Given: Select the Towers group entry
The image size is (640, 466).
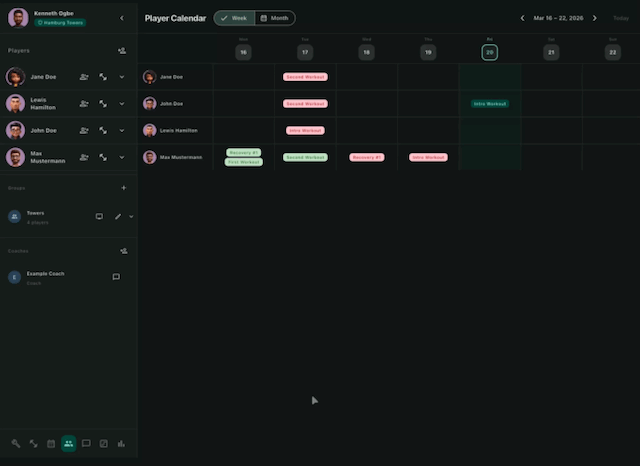Looking at the screenshot, I should [x=35, y=217].
